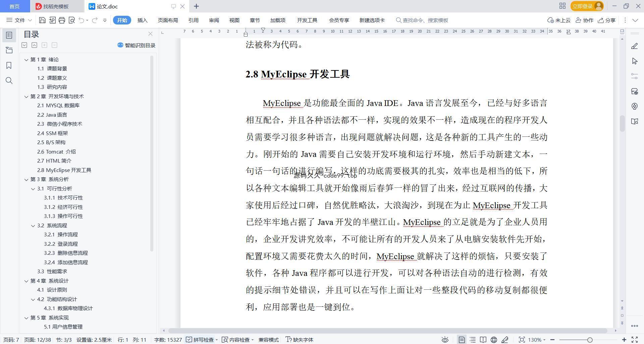Image resolution: width=644 pixels, height=344 pixels.
Task: Open Print Preview icon
Action: (x=71, y=20)
